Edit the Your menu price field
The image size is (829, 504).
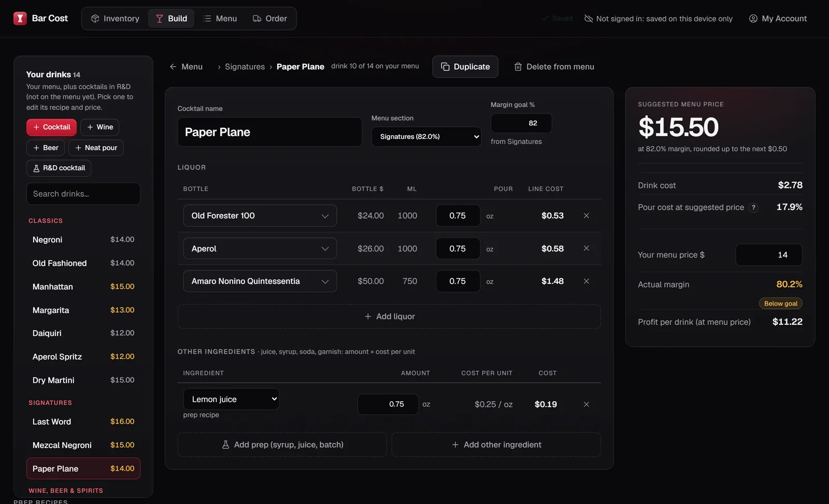pyautogui.click(x=769, y=255)
